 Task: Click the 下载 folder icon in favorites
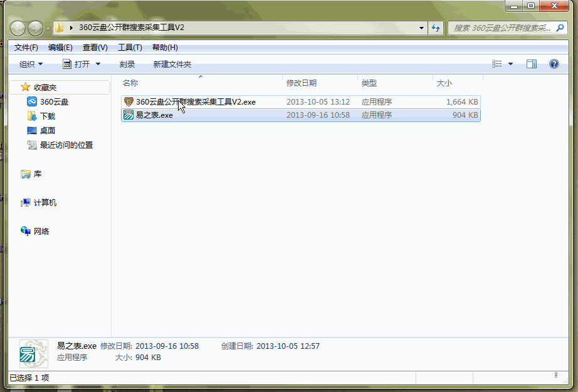click(x=32, y=116)
